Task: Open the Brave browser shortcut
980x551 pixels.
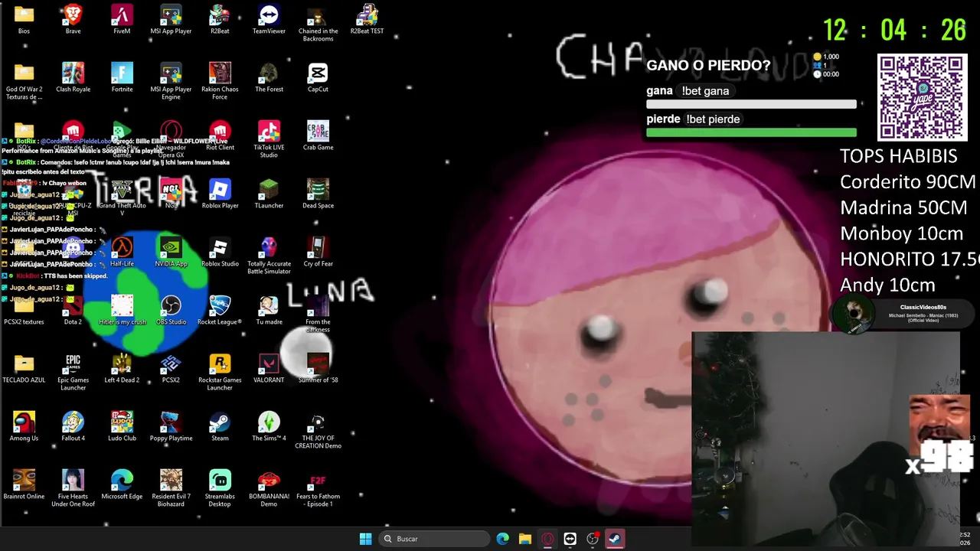Action: click(73, 20)
